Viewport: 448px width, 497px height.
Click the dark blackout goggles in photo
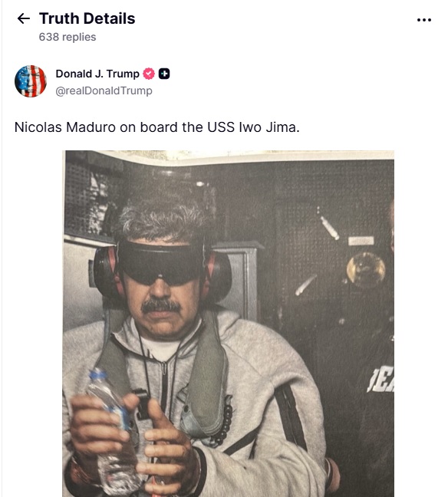pos(161,262)
